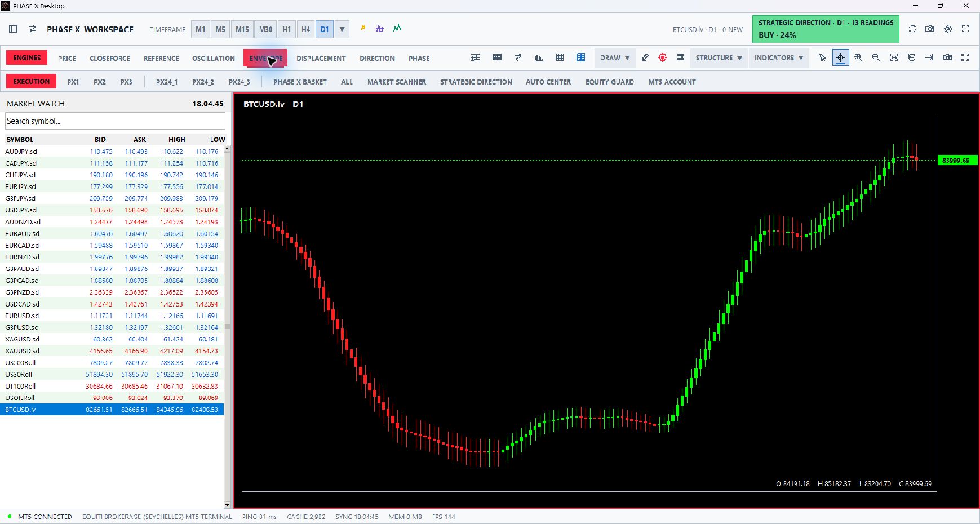Click the fit-to-screen bracket icon
Viewport: 980px width, 524px height.
click(x=894, y=57)
